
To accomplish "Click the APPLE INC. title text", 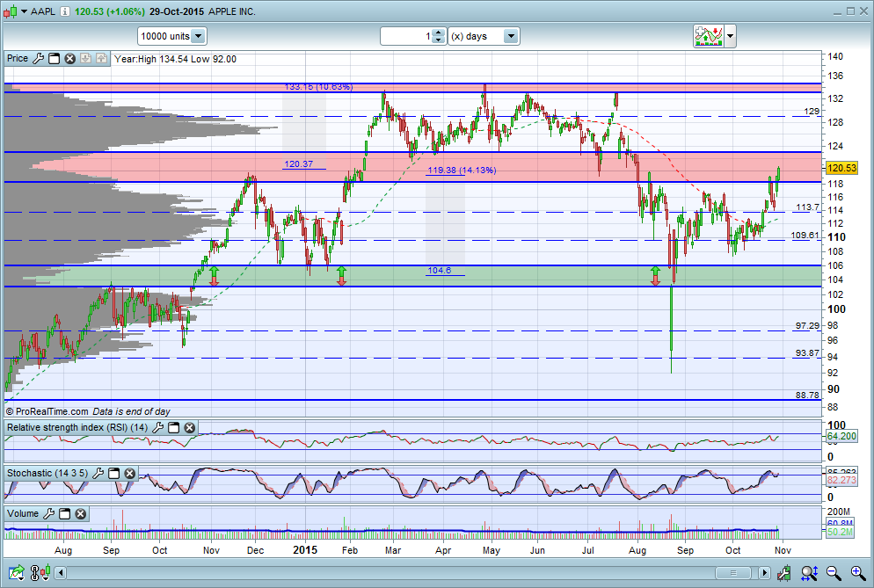I will [232, 11].
